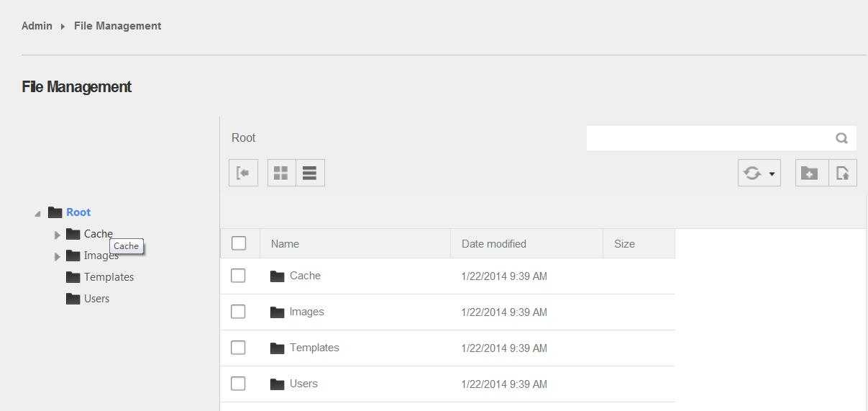Switch to grid view
Image resolution: width=868 pixels, height=411 pixels.
tap(281, 173)
